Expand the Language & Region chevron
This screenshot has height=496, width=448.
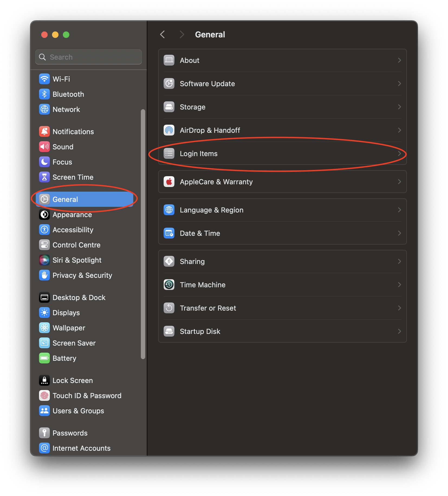399,210
